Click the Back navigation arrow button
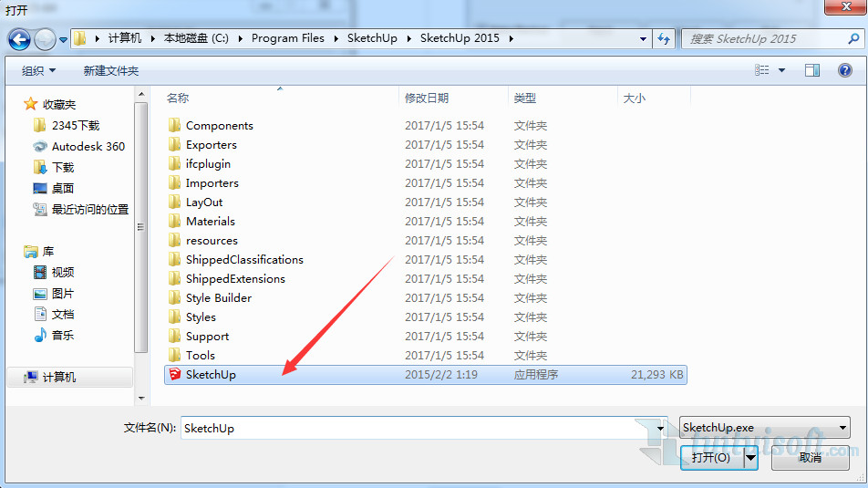 click(x=20, y=39)
